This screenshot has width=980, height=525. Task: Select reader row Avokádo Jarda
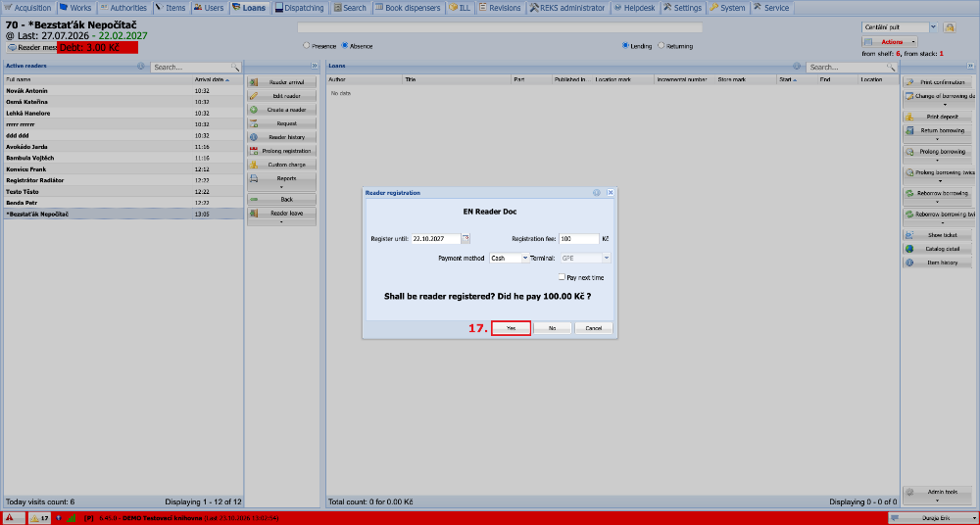coord(123,146)
